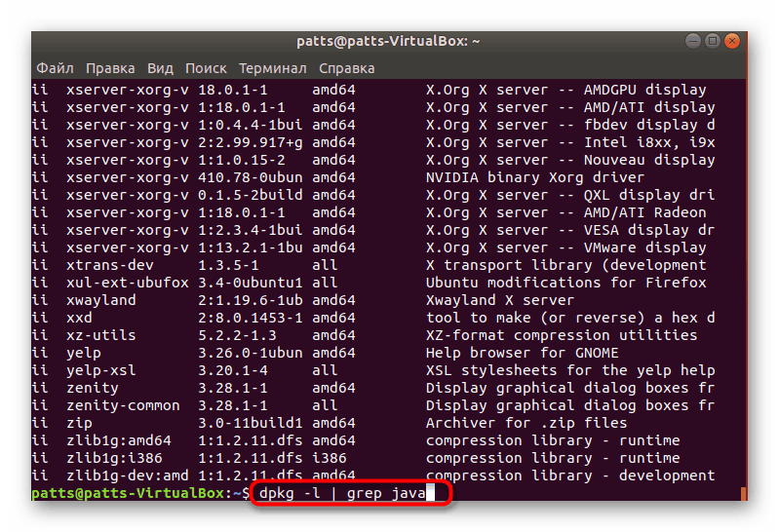Open the Справка menu
The height and width of the screenshot is (532, 779).
tap(346, 68)
